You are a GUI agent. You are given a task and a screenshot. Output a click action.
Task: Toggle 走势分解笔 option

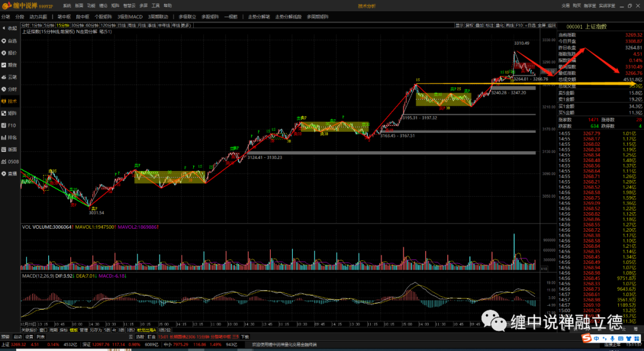click(x=259, y=17)
